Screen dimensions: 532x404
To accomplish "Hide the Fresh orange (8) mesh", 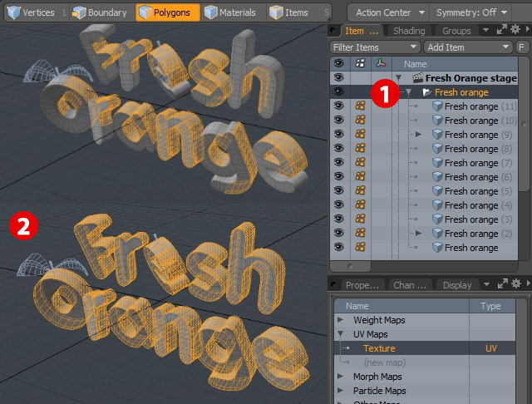I will pyautogui.click(x=339, y=148).
